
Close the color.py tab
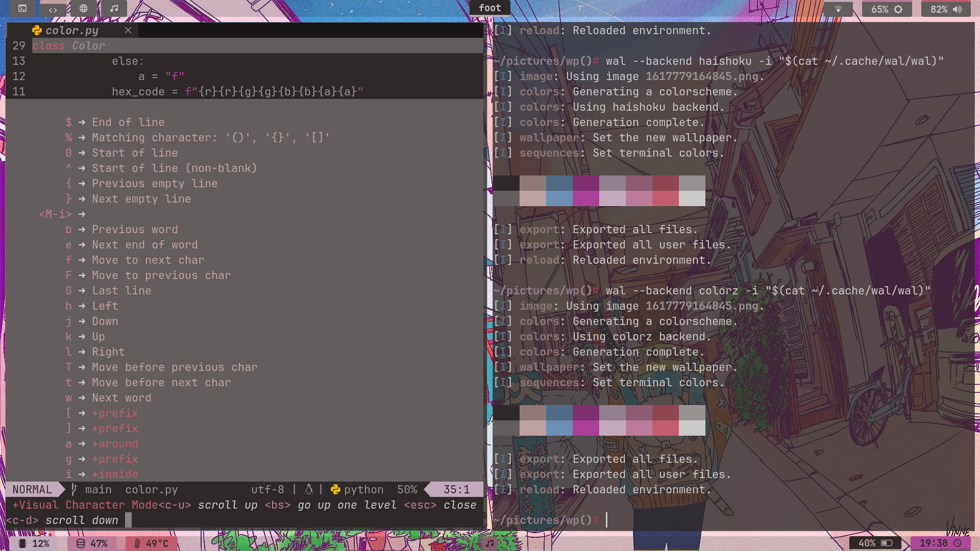click(x=128, y=31)
